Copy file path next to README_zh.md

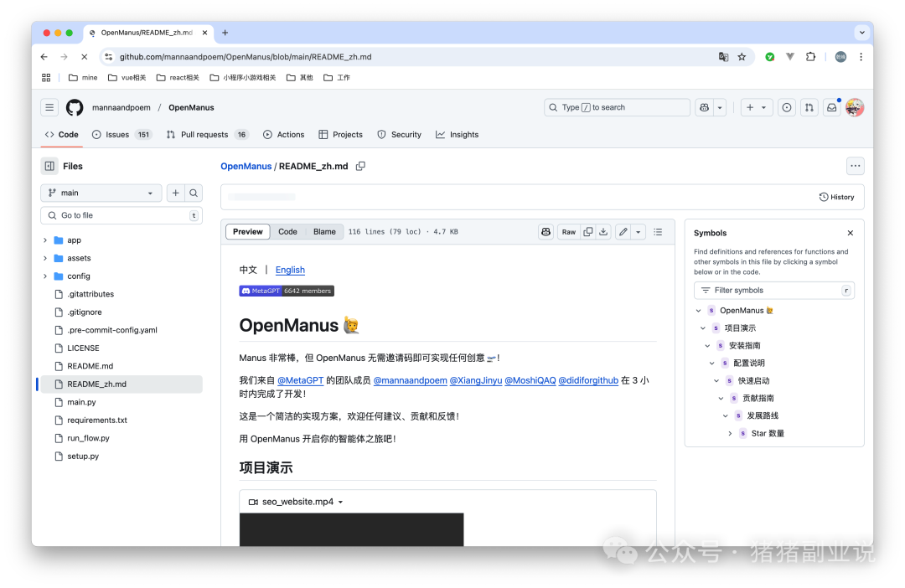pyautogui.click(x=360, y=166)
